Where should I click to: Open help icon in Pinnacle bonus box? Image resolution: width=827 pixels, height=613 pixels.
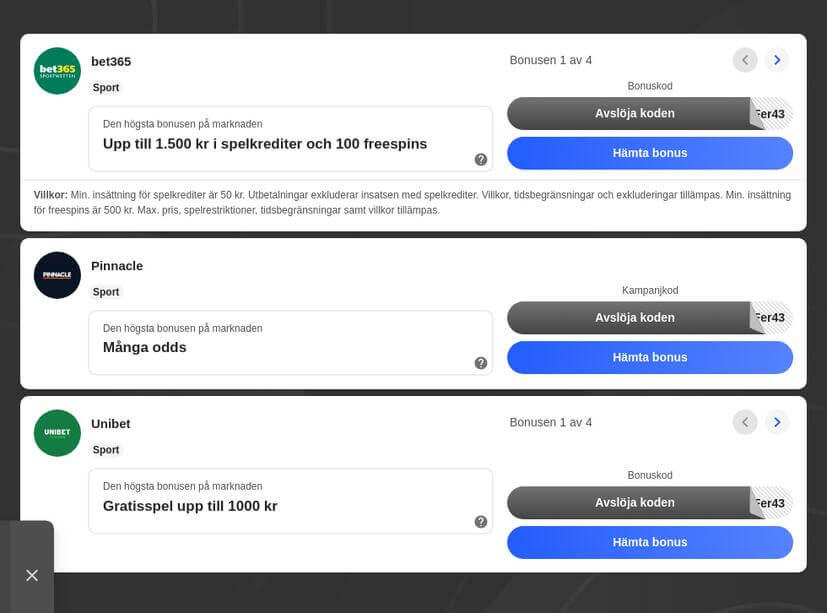pyautogui.click(x=481, y=363)
